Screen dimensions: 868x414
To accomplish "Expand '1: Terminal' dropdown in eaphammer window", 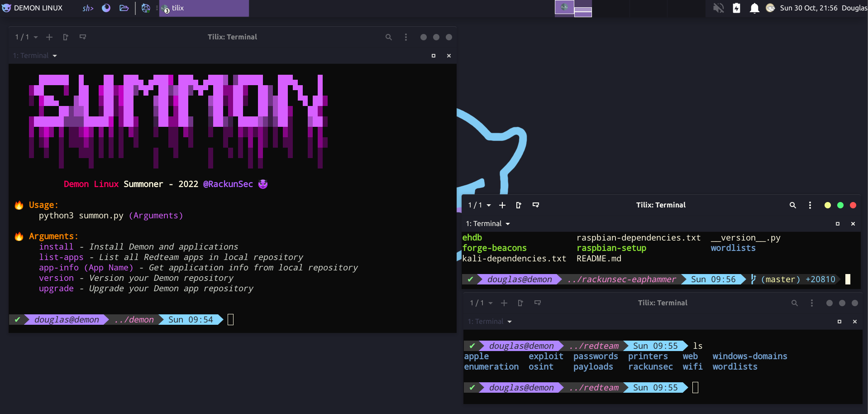I will pos(488,224).
